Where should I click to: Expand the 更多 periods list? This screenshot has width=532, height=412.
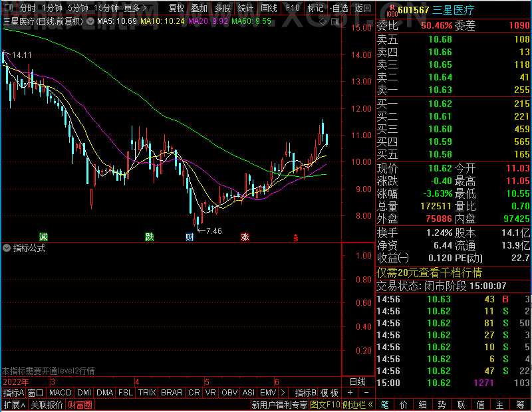coord(136,8)
